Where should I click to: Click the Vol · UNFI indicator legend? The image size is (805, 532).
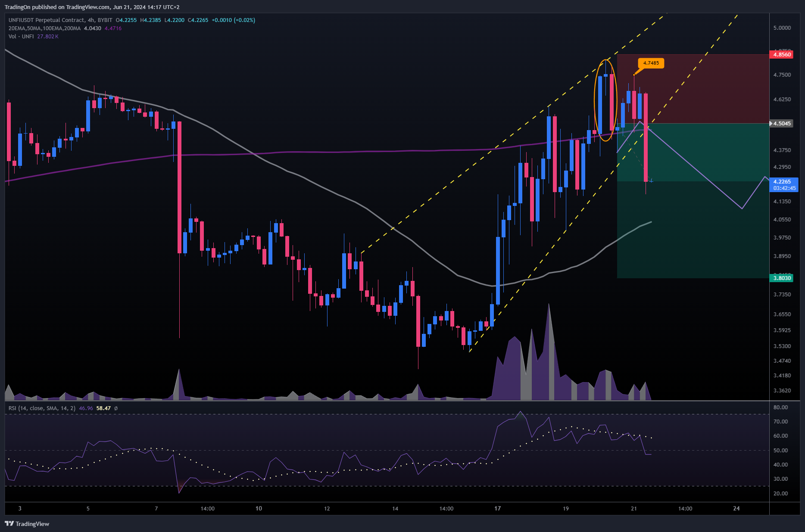pyautogui.click(x=21, y=36)
